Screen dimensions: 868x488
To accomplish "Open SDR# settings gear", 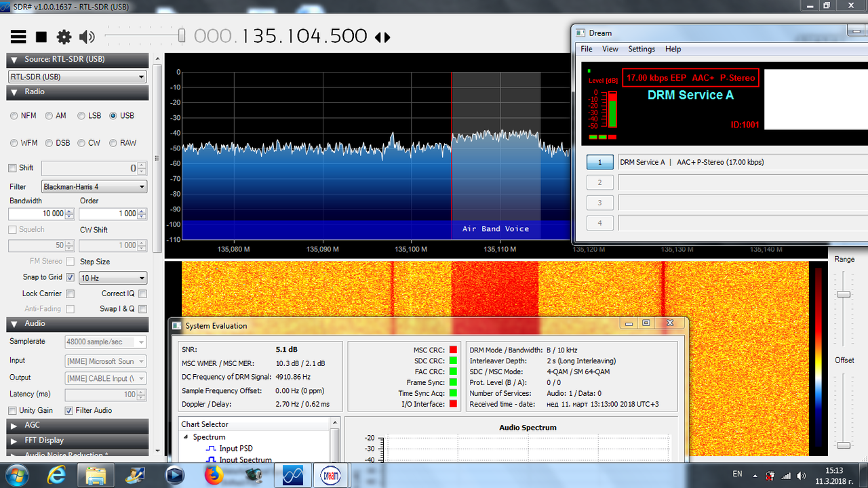I will pyautogui.click(x=64, y=37).
